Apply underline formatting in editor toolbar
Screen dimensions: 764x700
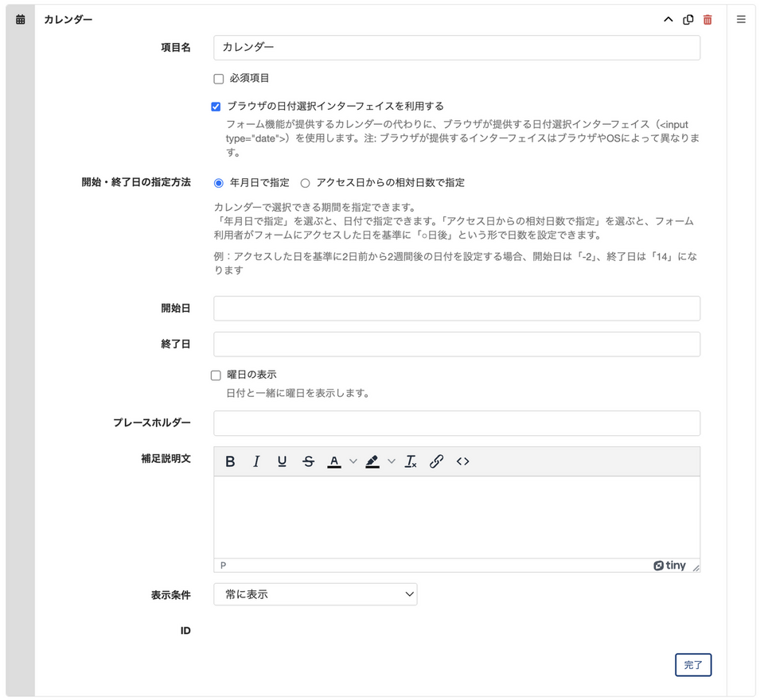pos(282,461)
